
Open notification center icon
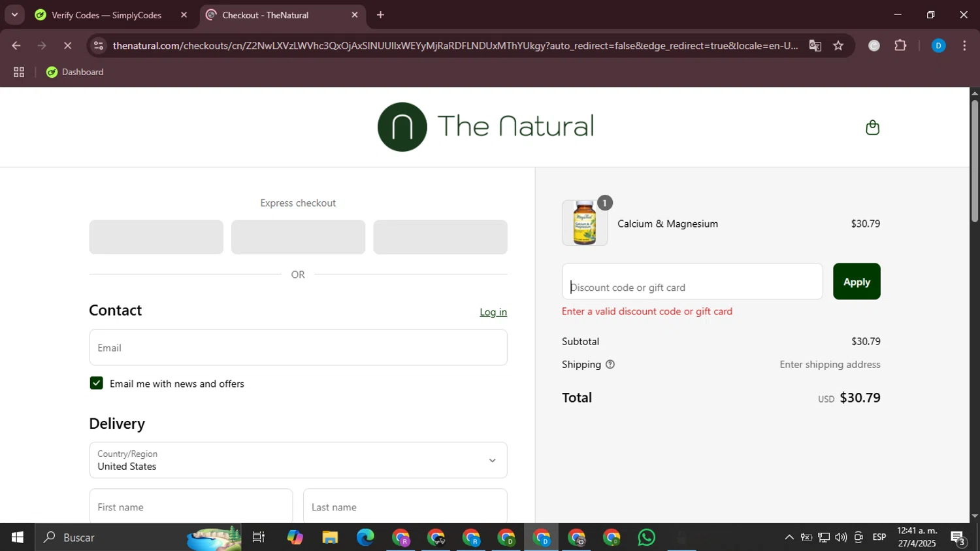(x=958, y=538)
